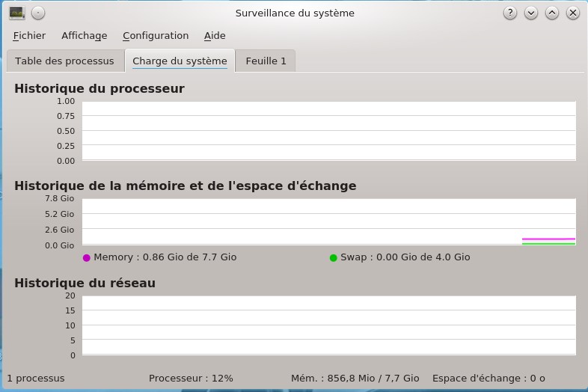Click the Espace d'échange : 0 o status
The height and width of the screenshot is (392, 588).
click(489, 378)
